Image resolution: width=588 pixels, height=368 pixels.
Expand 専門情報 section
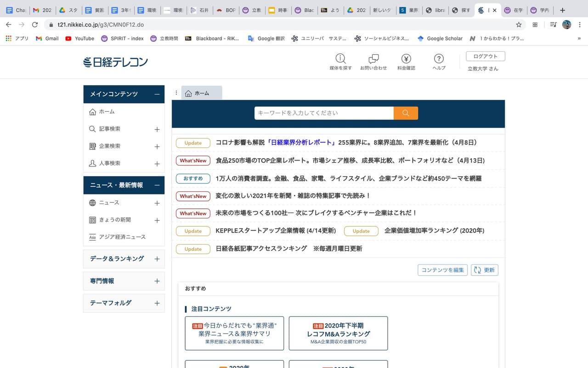157,281
